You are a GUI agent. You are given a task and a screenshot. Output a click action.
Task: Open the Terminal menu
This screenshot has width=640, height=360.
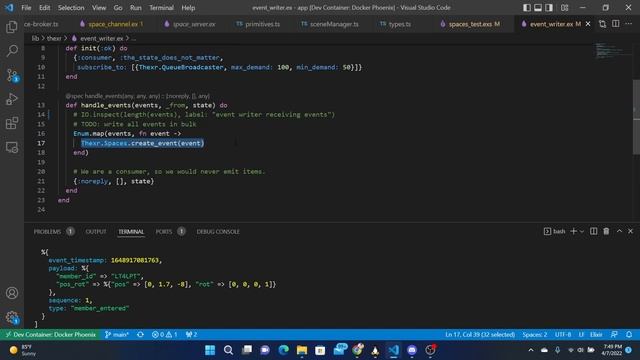click(x=161, y=8)
